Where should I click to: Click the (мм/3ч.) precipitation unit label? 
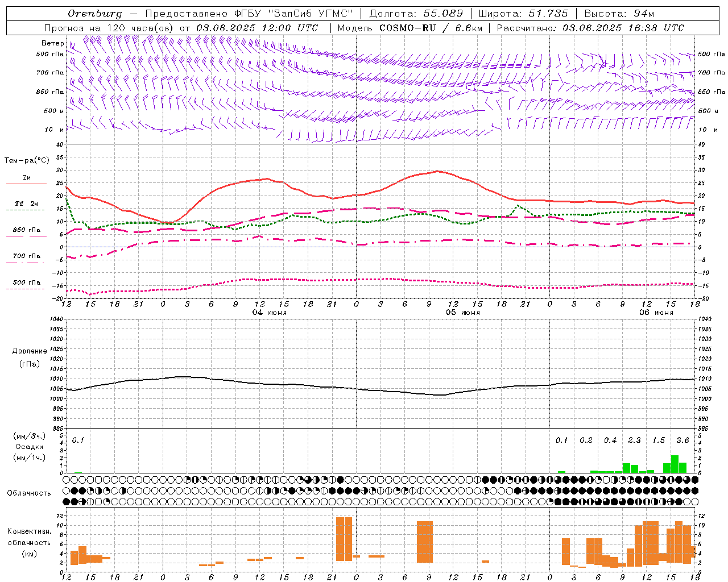pyautogui.click(x=30, y=436)
